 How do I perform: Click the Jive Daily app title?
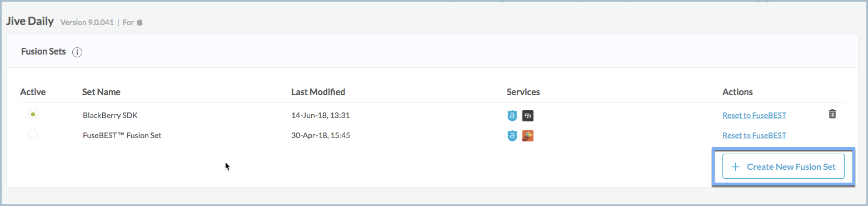[x=30, y=22]
